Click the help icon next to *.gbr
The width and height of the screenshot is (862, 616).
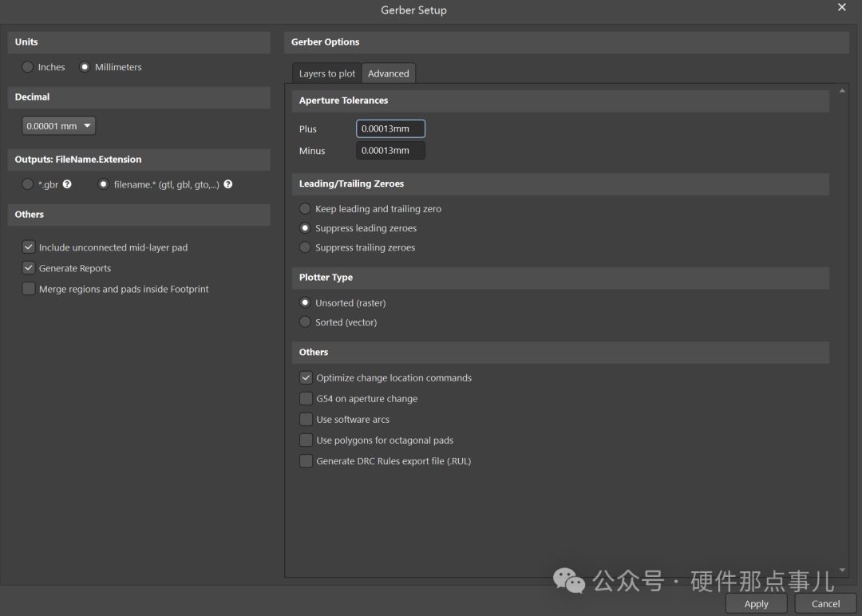pos(67,184)
